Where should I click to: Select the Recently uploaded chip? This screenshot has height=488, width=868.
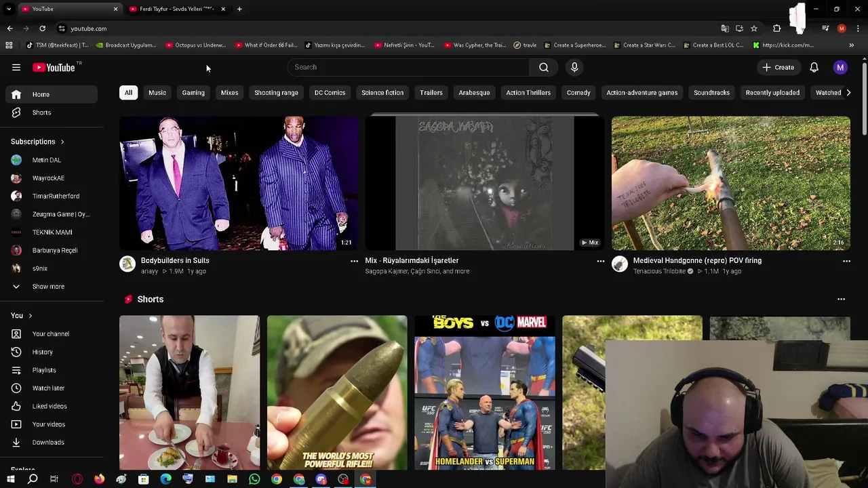(x=772, y=93)
